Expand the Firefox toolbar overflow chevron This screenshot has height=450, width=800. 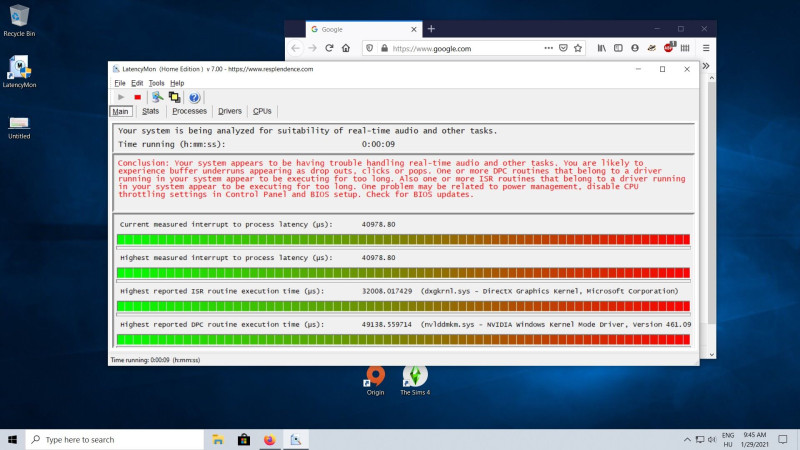pos(706,66)
